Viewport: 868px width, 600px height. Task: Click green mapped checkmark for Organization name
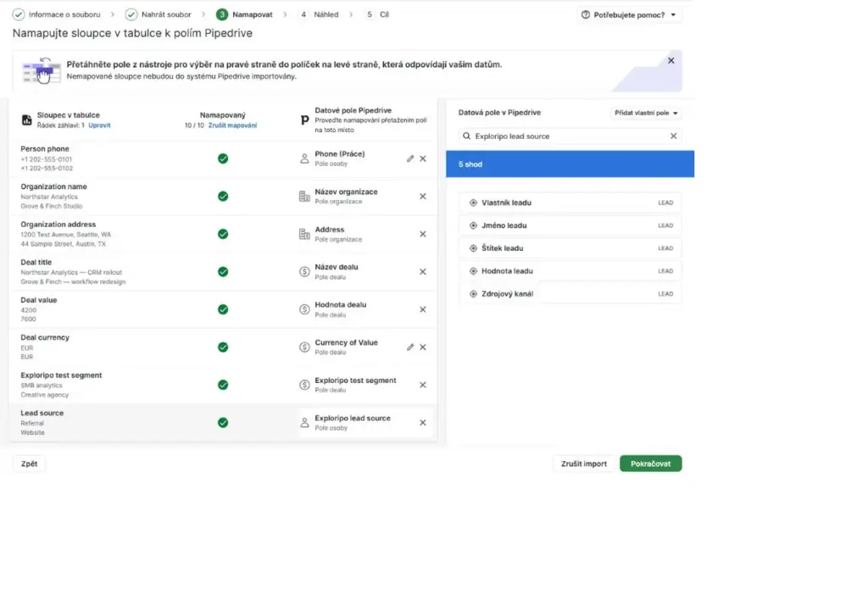(223, 197)
